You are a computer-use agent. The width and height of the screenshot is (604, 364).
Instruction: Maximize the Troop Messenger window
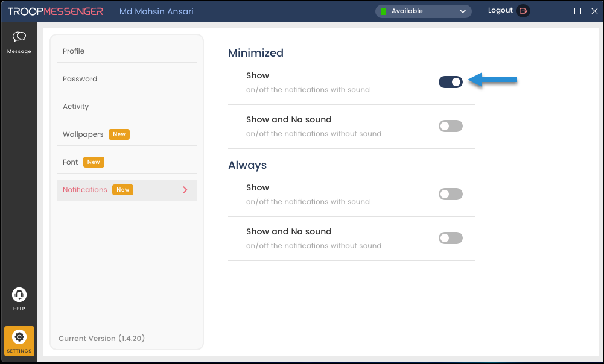tap(577, 11)
